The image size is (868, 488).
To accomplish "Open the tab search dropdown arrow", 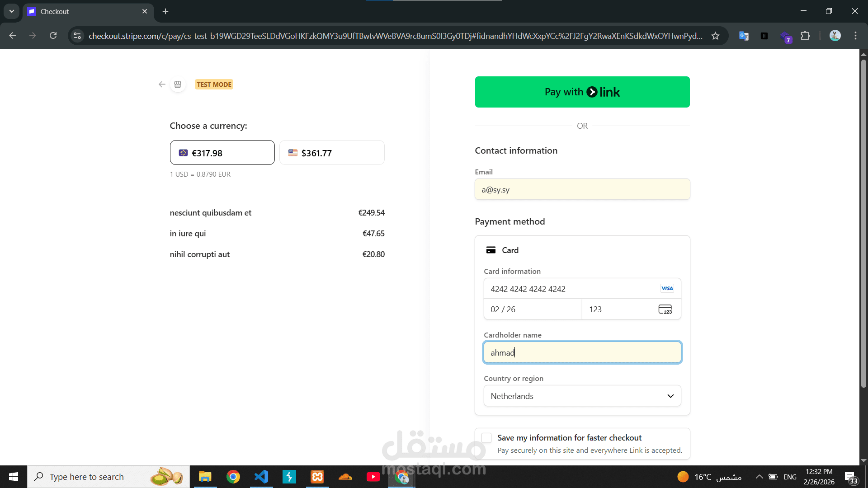I will click(x=12, y=11).
